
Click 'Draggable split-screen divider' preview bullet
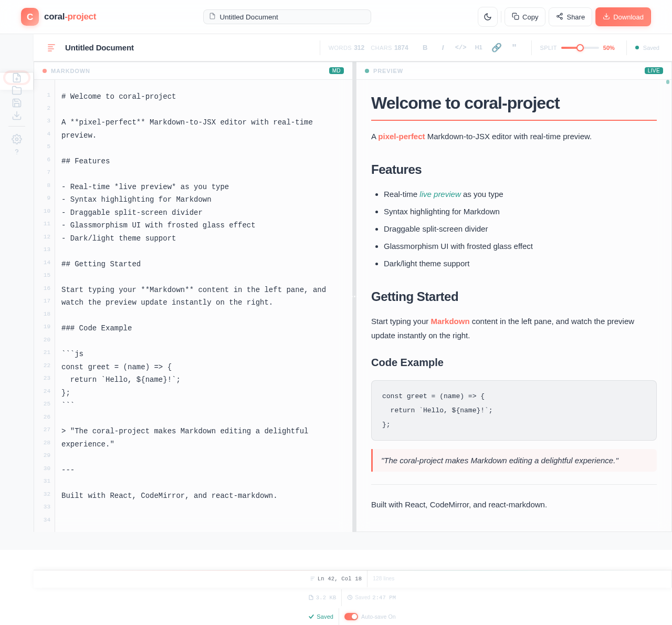pos(436,229)
